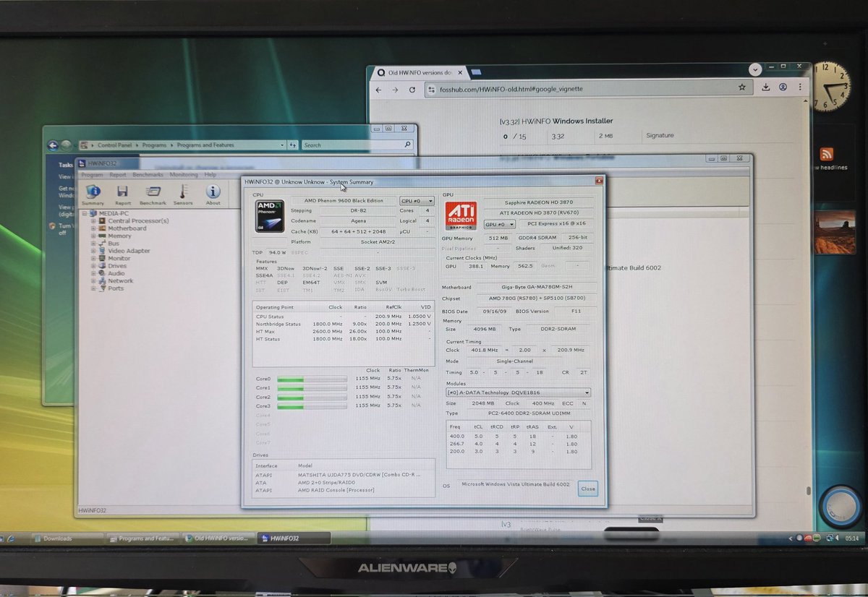Click the Core0 usage bar
The image size is (868, 597).
[x=312, y=379]
